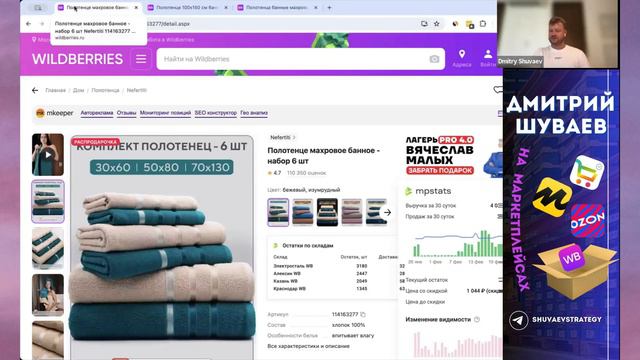The width and height of the screenshot is (640, 360).
Task: Click the install-app icon in the address bar
Action: [424, 24]
